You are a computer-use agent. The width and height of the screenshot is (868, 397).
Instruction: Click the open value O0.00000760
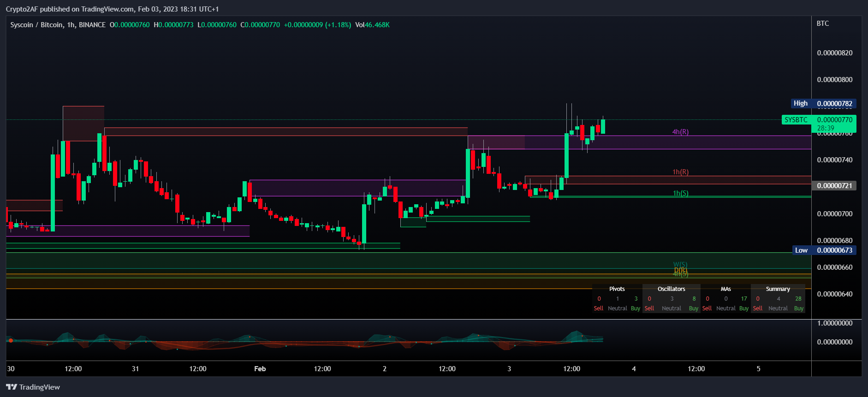point(130,25)
